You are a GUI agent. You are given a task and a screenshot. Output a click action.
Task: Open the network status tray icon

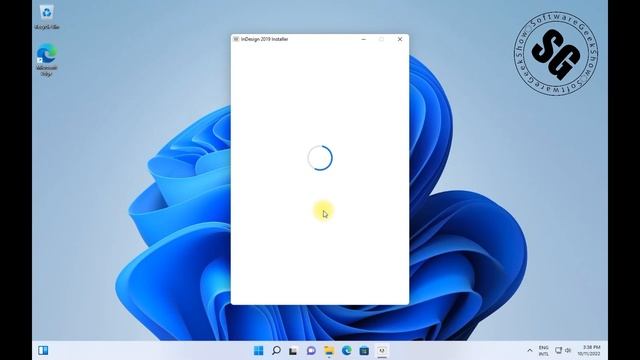558,350
